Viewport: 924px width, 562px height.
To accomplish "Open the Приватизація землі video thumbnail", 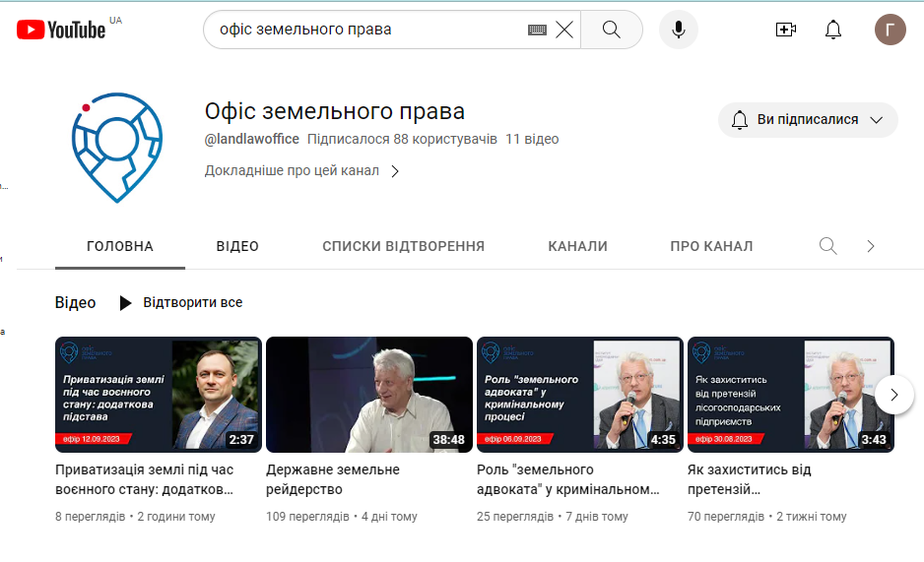I will pyautogui.click(x=159, y=395).
